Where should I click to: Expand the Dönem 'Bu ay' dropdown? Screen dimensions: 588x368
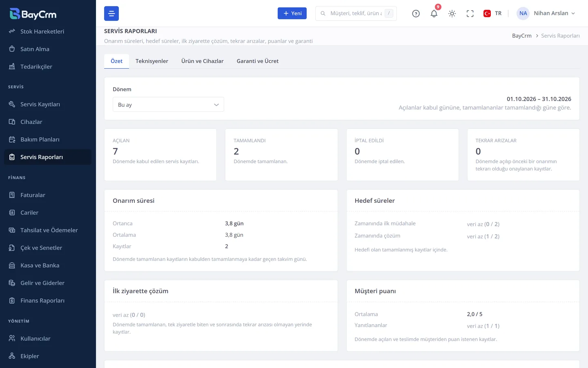click(x=168, y=104)
